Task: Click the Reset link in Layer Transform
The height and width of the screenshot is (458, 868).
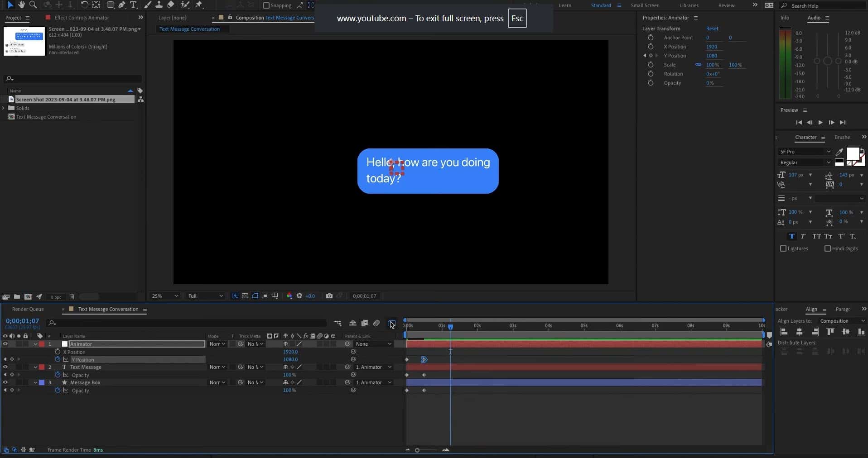Action: 711,28
